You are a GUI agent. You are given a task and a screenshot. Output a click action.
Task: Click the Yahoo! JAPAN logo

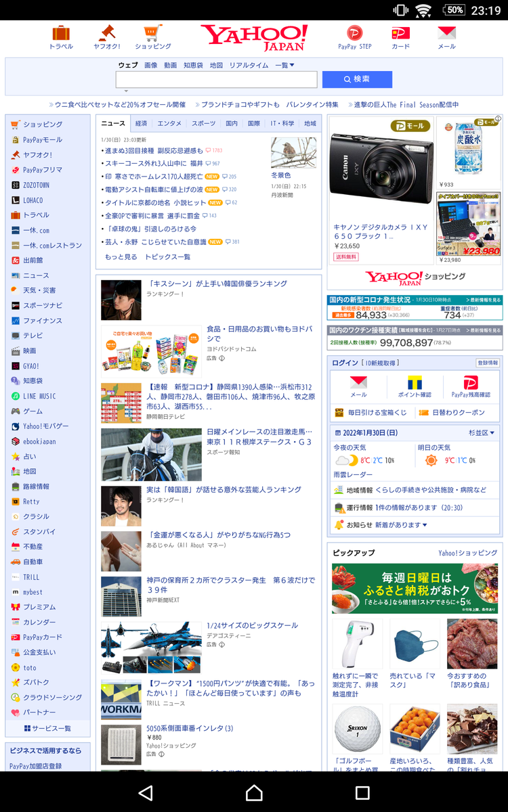pyautogui.click(x=254, y=38)
